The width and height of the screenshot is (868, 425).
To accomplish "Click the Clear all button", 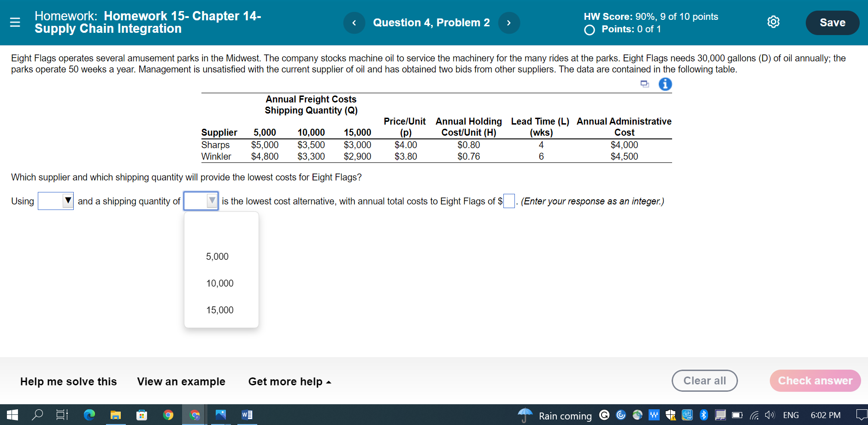I will [x=704, y=381].
